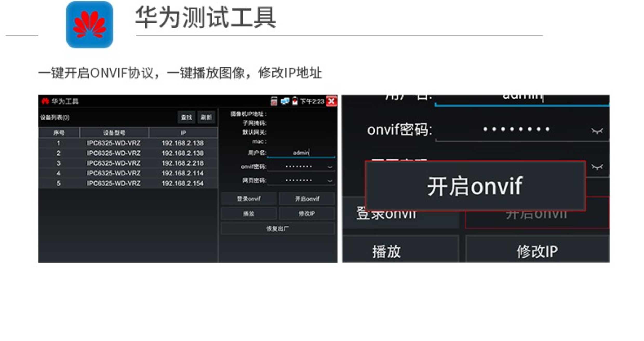The width and height of the screenshot is (644, 341).
Task: Click the small Huawei icon in title bar
Action: point(45,101)
